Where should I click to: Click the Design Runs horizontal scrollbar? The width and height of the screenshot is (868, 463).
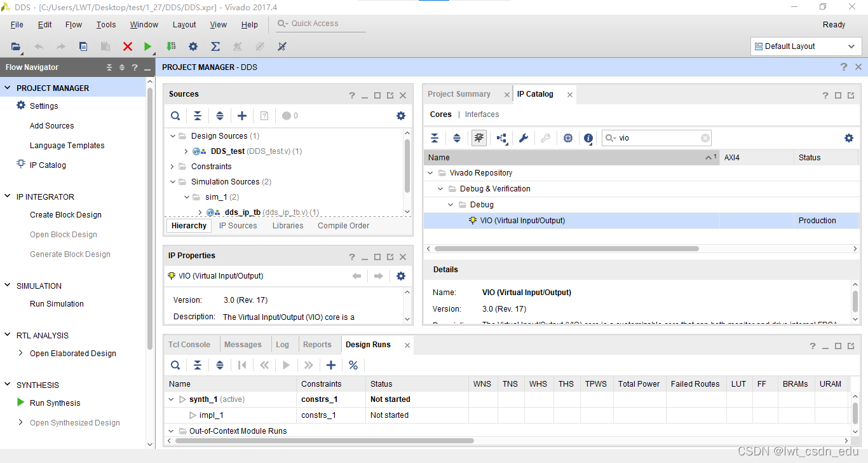point(323,441)
